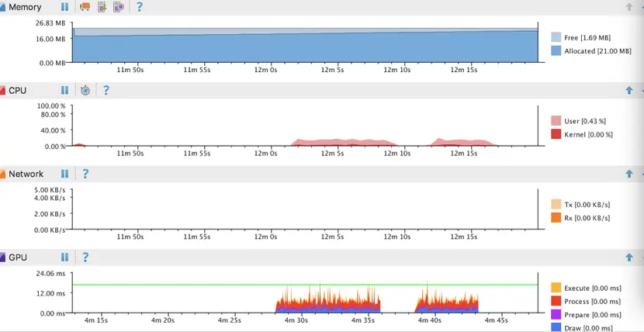The height and width of the screenshot is (332, 644).
Task: Click the 'Allocated [21.00 MB]' legend text
Action: 597,51
